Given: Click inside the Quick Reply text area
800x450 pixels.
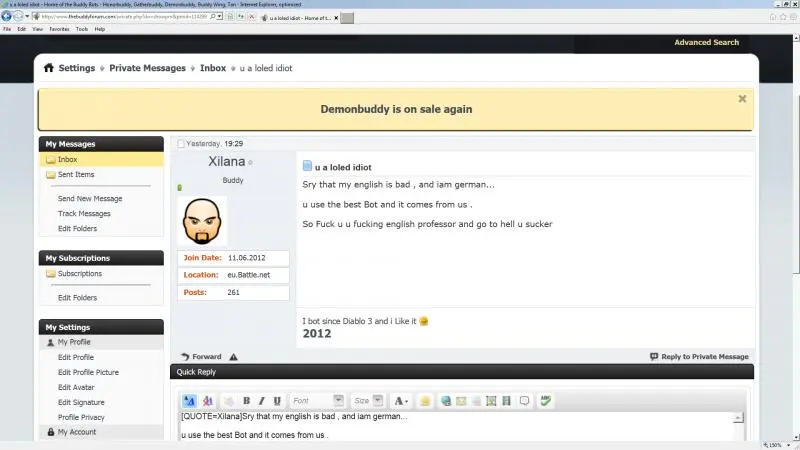Looking at the screenshot, I should tap(457, 426).
